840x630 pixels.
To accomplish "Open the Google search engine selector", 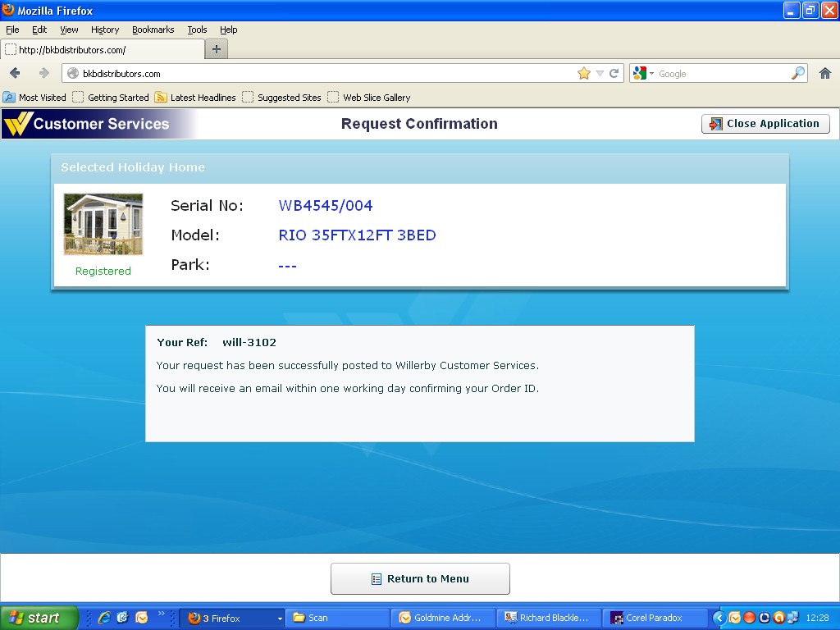I will click(x=643, y=73).
